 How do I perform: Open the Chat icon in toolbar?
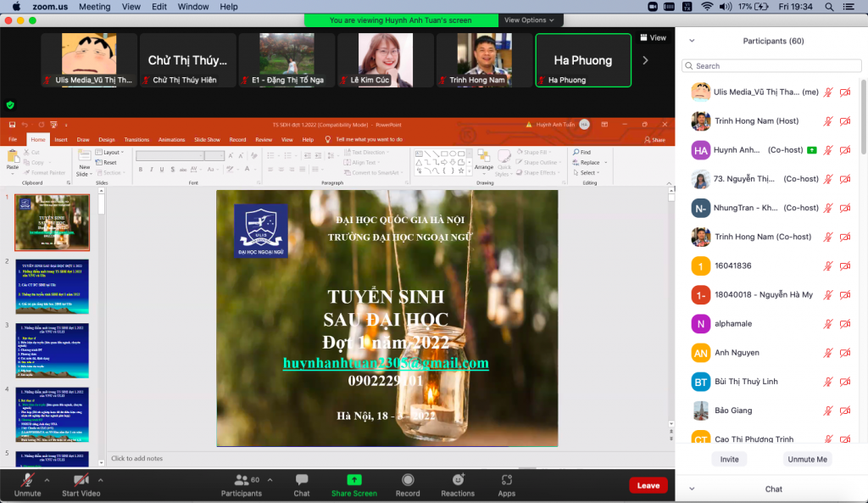[x=302, y=480]
